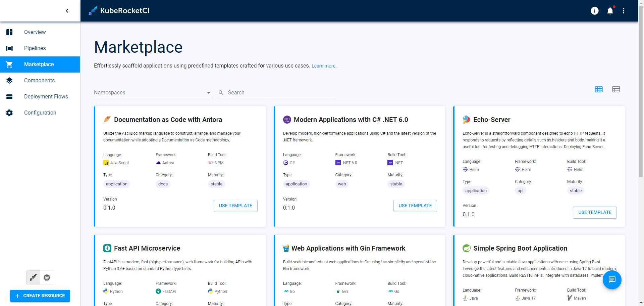Use template for Modern Applications with C# .NET
This screenshot has height=306, width=644.
415,206
